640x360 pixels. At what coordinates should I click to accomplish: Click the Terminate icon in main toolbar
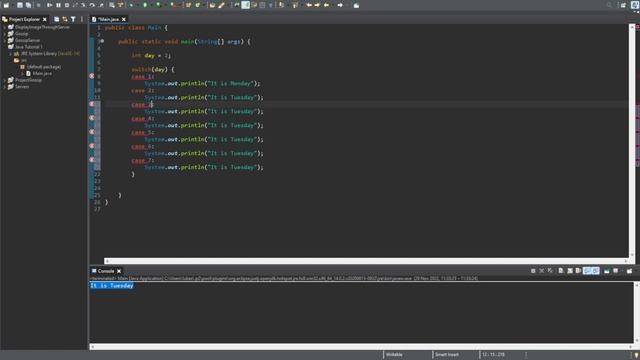point(67,5)
